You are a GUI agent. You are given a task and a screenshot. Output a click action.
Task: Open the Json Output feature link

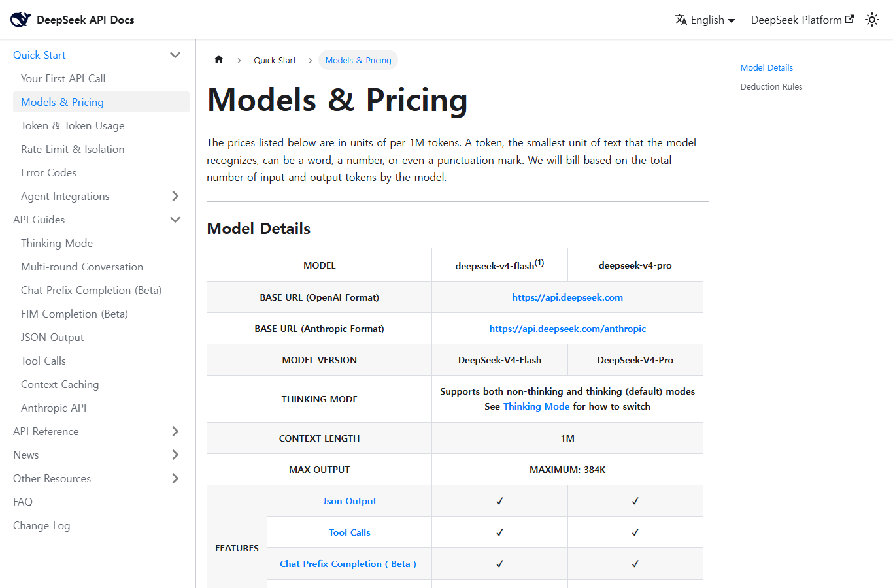pos(349,501)
